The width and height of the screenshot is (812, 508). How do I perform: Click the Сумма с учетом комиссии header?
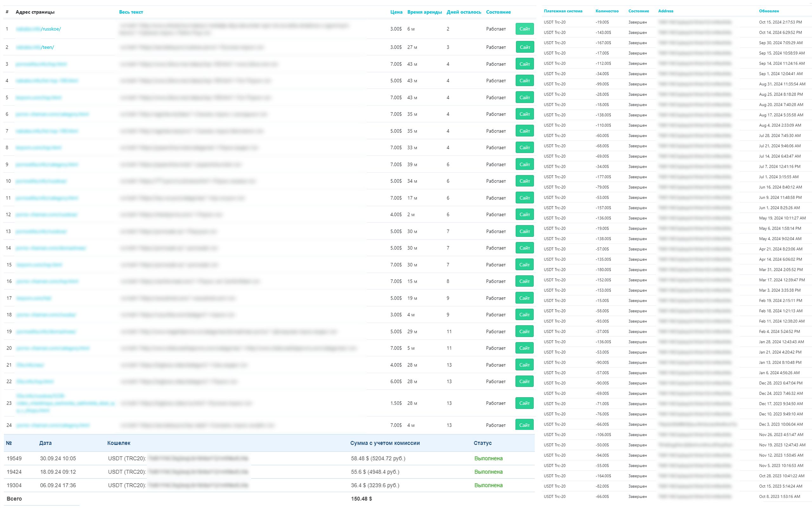click(x=385, y=443)
